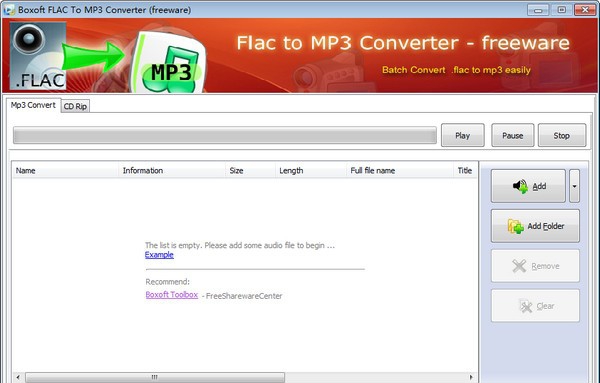This screenshot has height=383, width=600.
Task: Click the 'The list is empty' message text
Action: (x=240, y=245)
